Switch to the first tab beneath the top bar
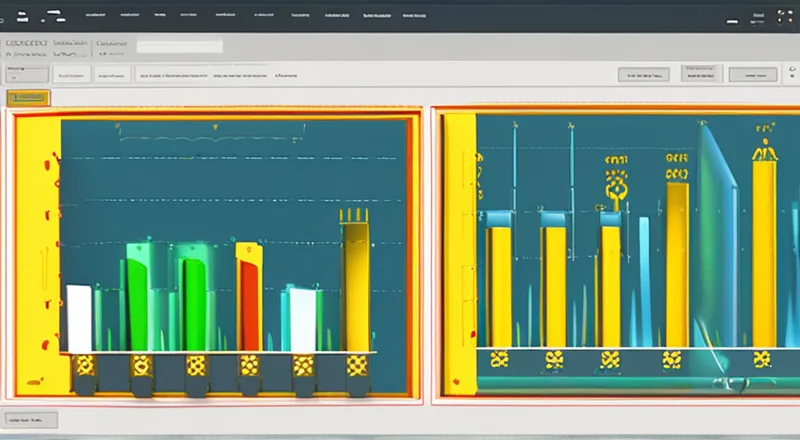Screen dimensions: 800x440 point(24,45)
